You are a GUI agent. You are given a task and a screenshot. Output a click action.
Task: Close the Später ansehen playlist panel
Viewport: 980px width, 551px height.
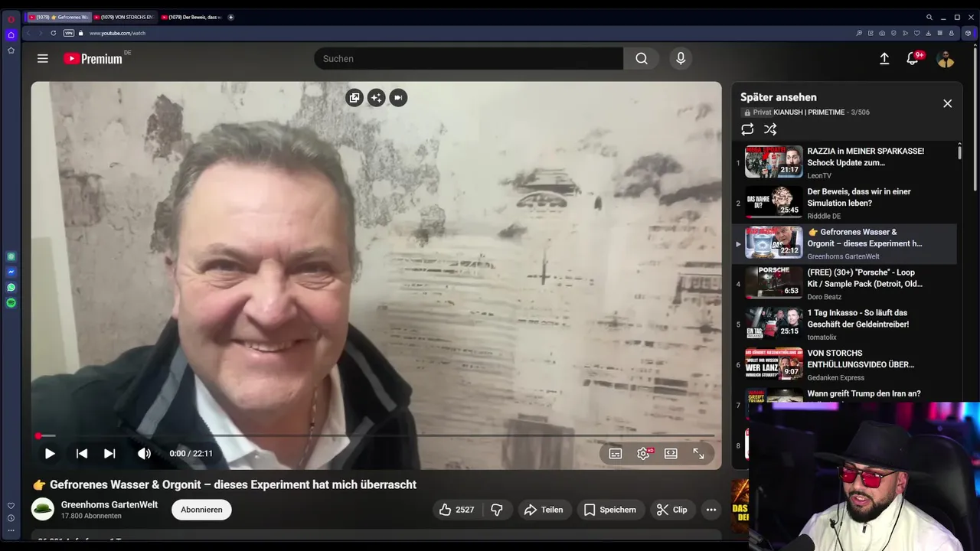tap(947, 103)
